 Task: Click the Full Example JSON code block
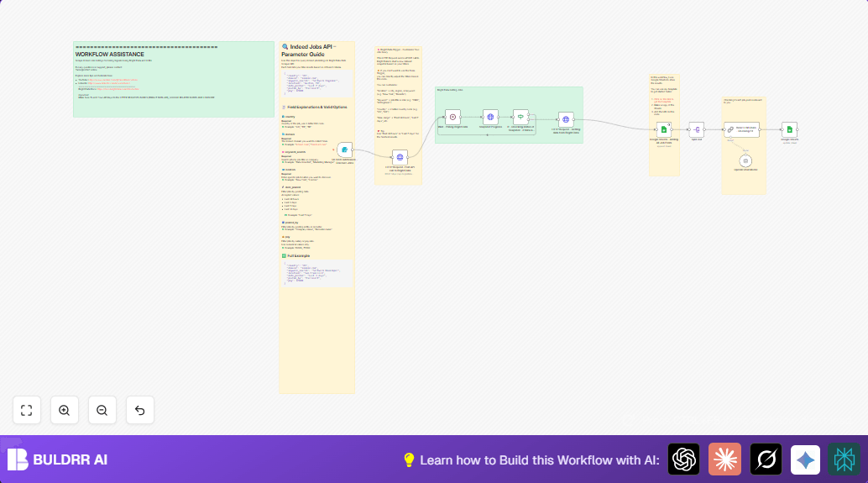(316, 273)
